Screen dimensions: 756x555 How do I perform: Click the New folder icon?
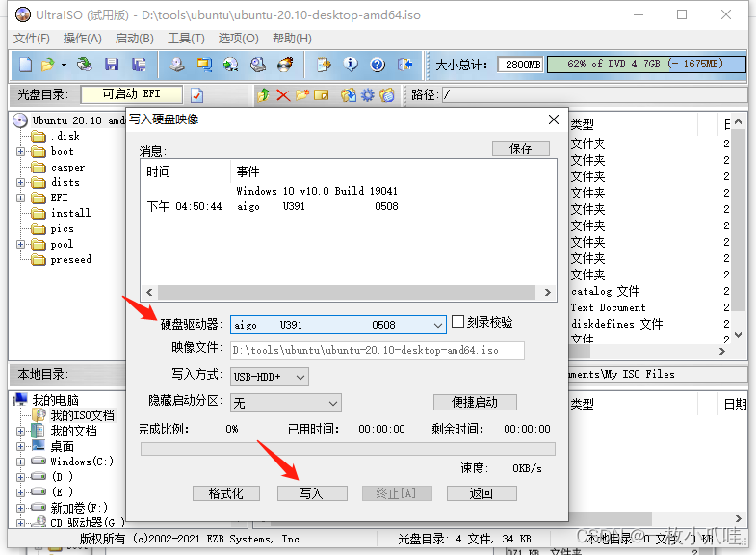(302, 95)
